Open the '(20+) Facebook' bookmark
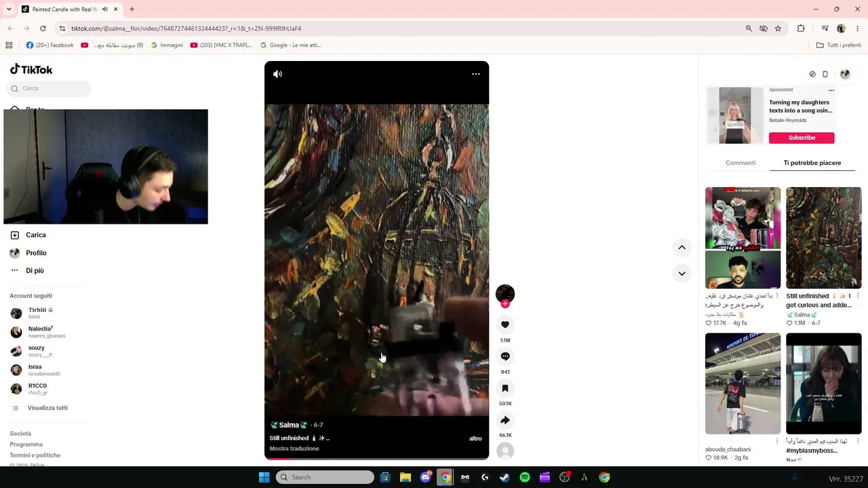Screen dimensions: 868x488 coord(50,45)
